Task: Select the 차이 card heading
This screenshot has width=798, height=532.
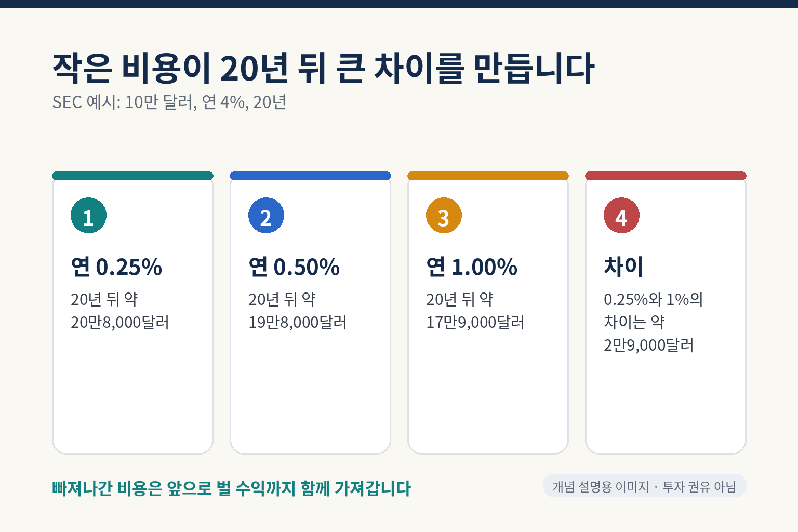Action: point(623,267)
